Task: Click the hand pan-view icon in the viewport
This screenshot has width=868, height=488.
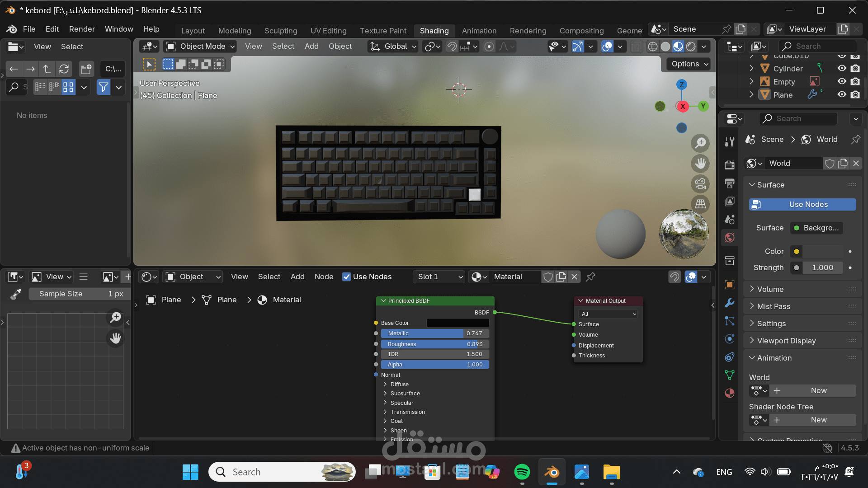Action: pos(700,164)
